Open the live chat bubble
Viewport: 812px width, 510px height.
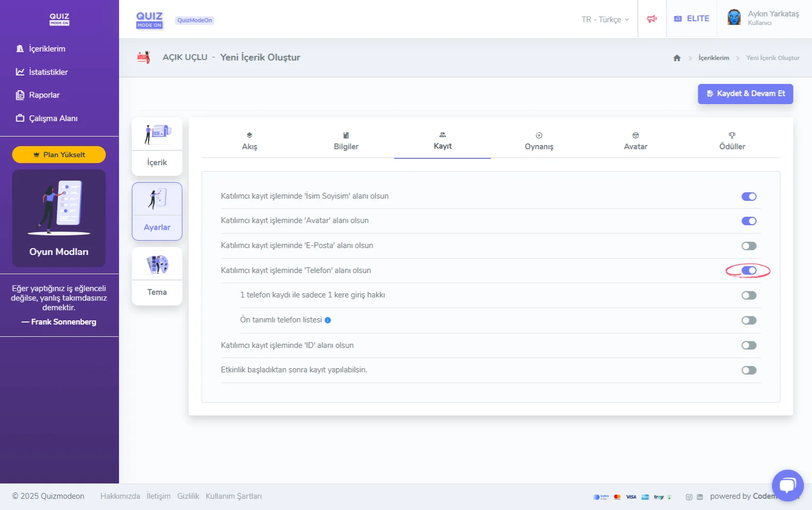[x=788, y=485]
